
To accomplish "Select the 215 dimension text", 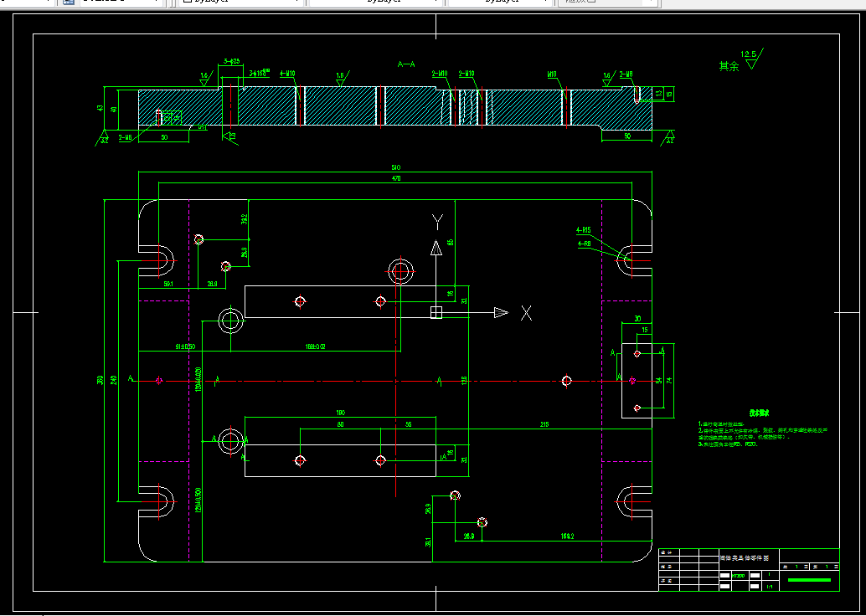I will tap(544, 424).
